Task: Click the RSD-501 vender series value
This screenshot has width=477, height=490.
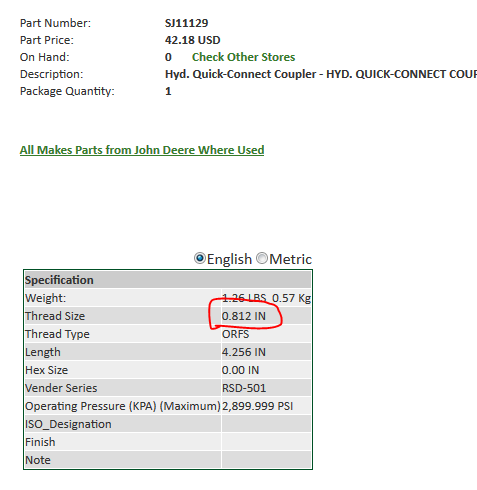Action: [244, 388]
